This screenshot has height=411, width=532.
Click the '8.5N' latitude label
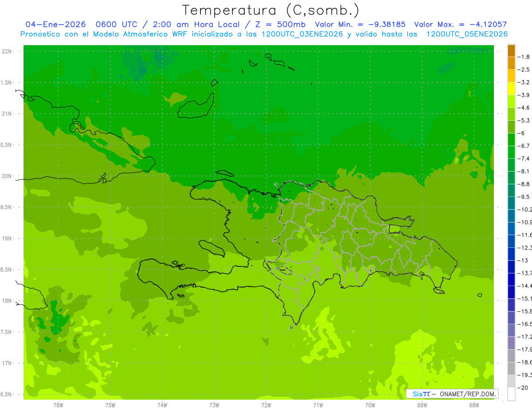[7, 270]
